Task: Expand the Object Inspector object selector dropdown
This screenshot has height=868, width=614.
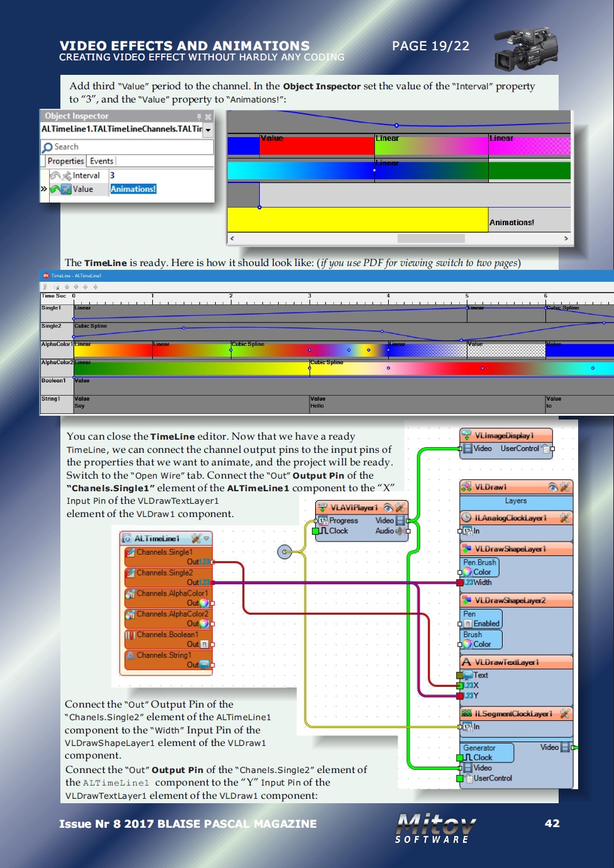Action: (208, 130)
